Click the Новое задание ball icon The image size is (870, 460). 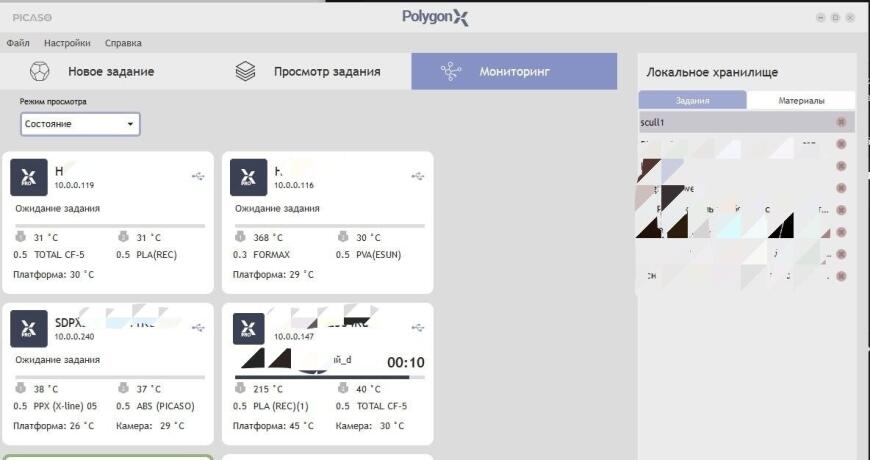pos(39,71)
